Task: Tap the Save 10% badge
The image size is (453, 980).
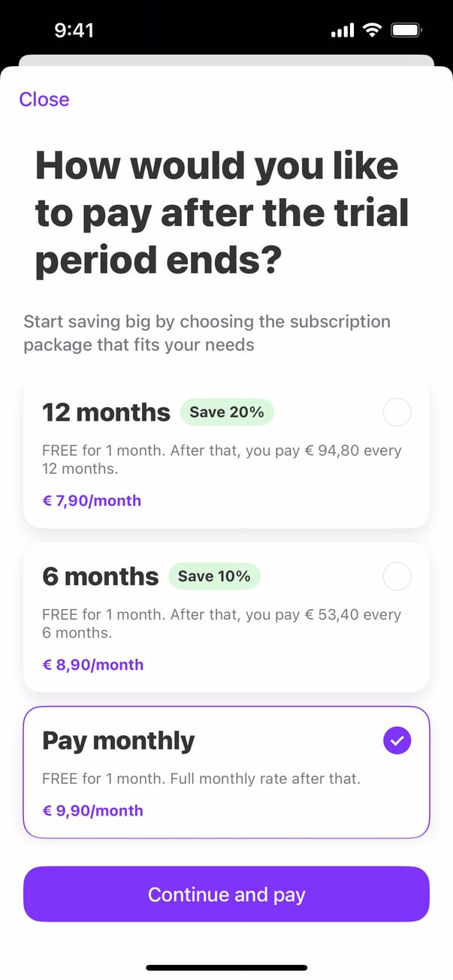Action: coord(214,577)
